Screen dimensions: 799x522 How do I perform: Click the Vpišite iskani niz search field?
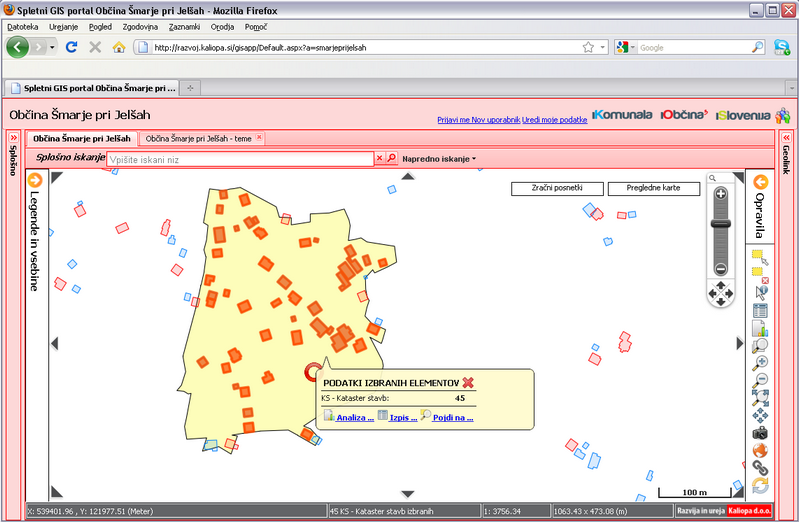[240, 158]
